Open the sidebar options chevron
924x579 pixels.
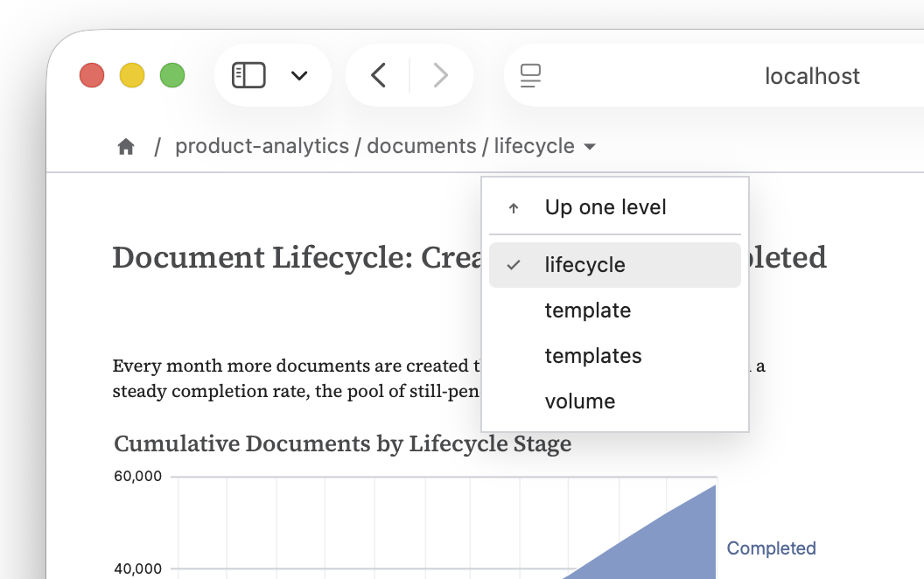pos(299,75)
